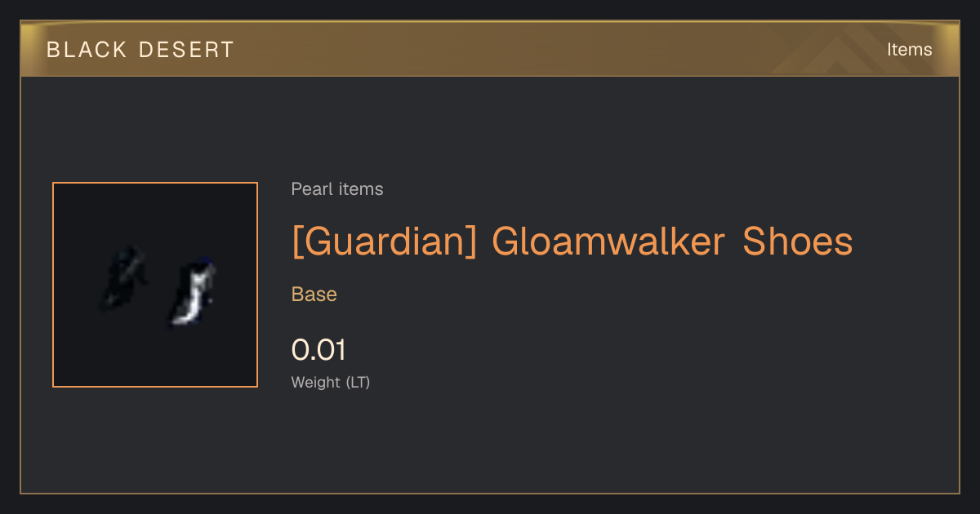Viewport: 980px width, 514px height.
Task: Open the Gloamwalker Shoes item thumbnail
Action: (155, 285)
